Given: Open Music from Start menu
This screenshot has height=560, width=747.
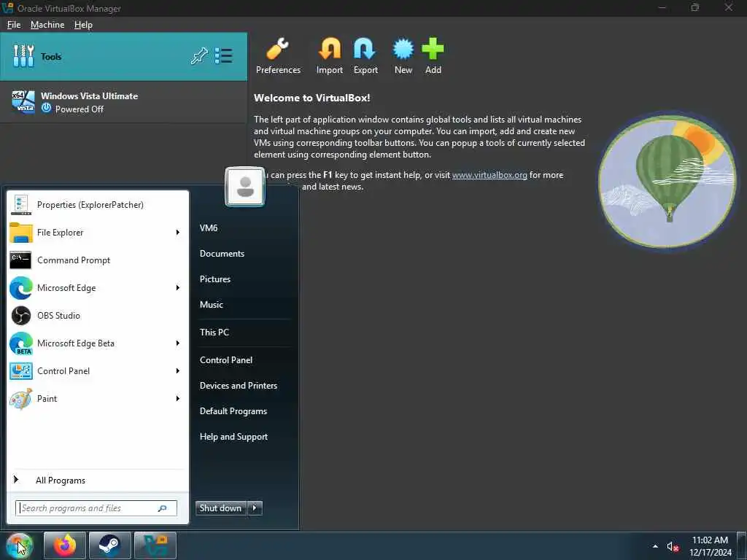Looking at the screenshot, I should pyautogui.click(x=212, y=304).
